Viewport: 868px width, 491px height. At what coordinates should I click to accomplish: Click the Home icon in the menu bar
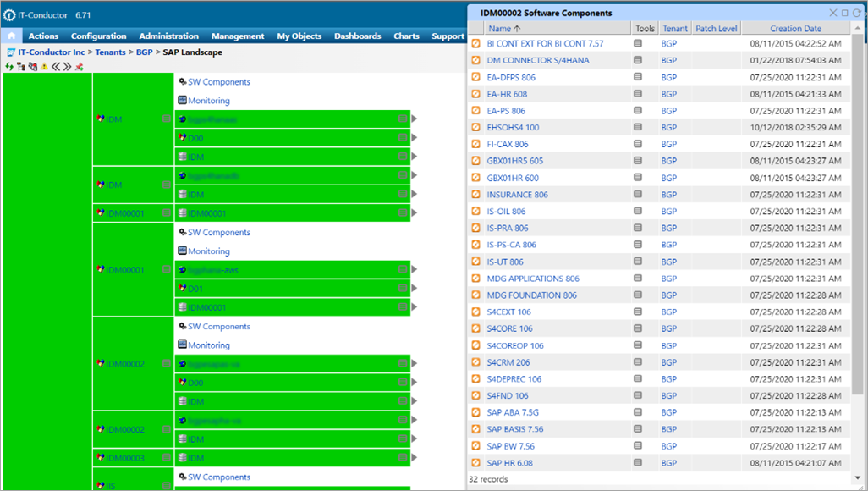pos(12,36)
